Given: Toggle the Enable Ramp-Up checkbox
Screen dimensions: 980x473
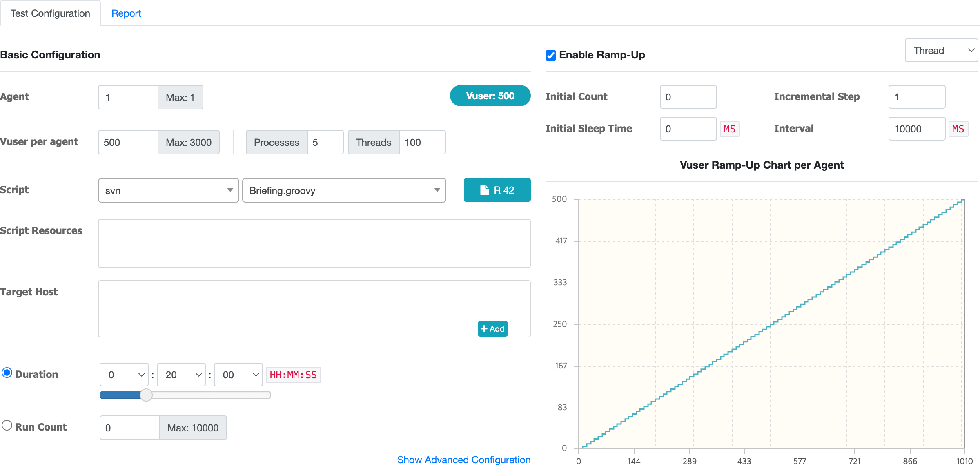Looking at the screenshot, I should (x=550, y=56).
